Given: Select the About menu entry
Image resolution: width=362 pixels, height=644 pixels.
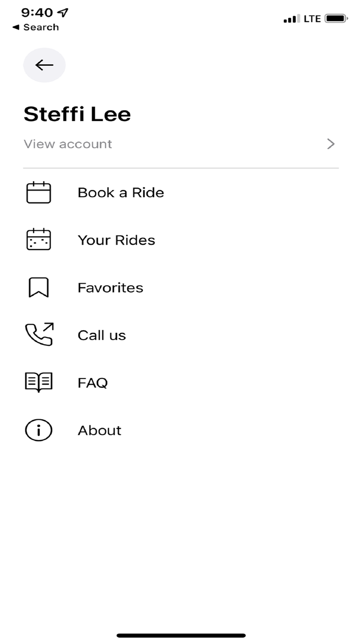Looking at the screenshot, I should (x=99, y=430).
